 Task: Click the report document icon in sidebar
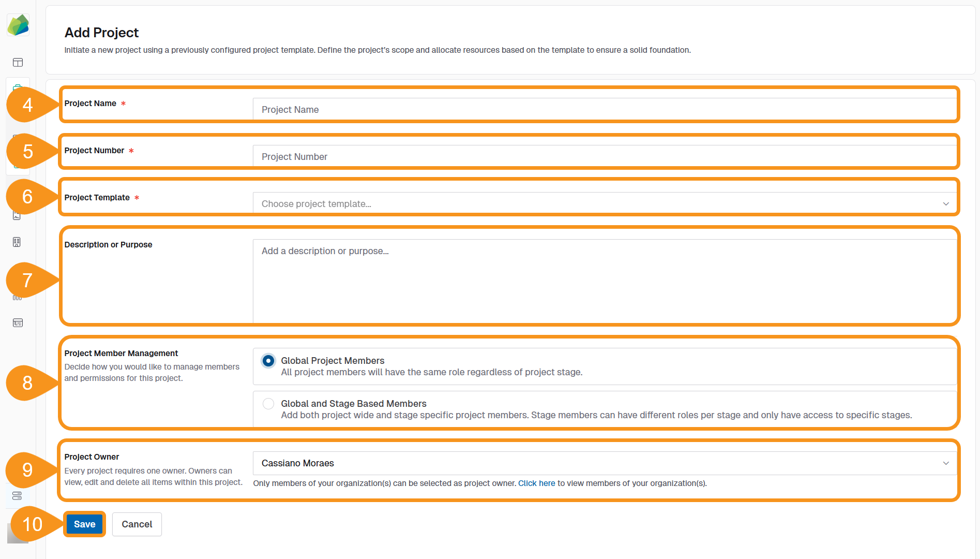[x=17, y=215]
